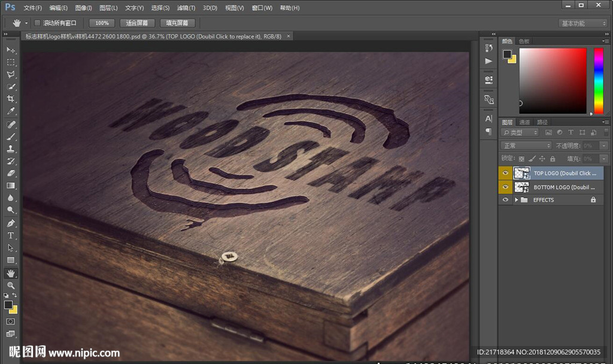Open the 正常 blend mode dropdown

point(526,145)
